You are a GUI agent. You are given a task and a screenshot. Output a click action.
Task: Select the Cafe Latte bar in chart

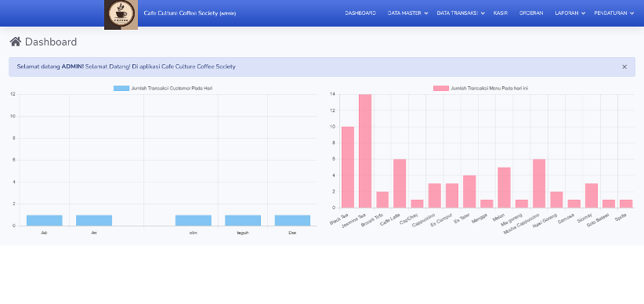400,183
